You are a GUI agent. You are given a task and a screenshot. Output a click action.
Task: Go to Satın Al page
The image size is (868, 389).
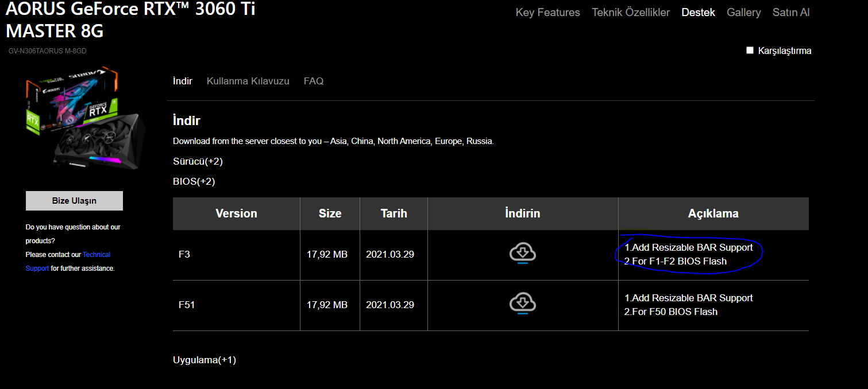[x=791, y=12]
